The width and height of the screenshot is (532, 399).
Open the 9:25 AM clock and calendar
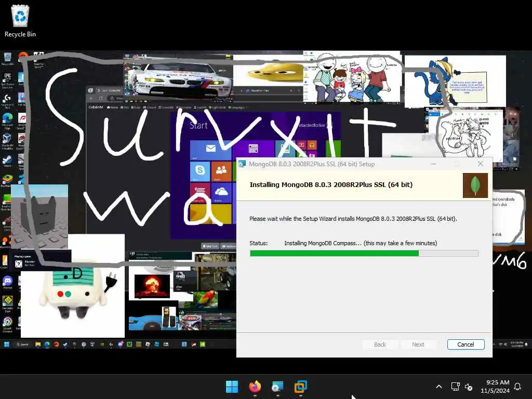click(495, 387)
